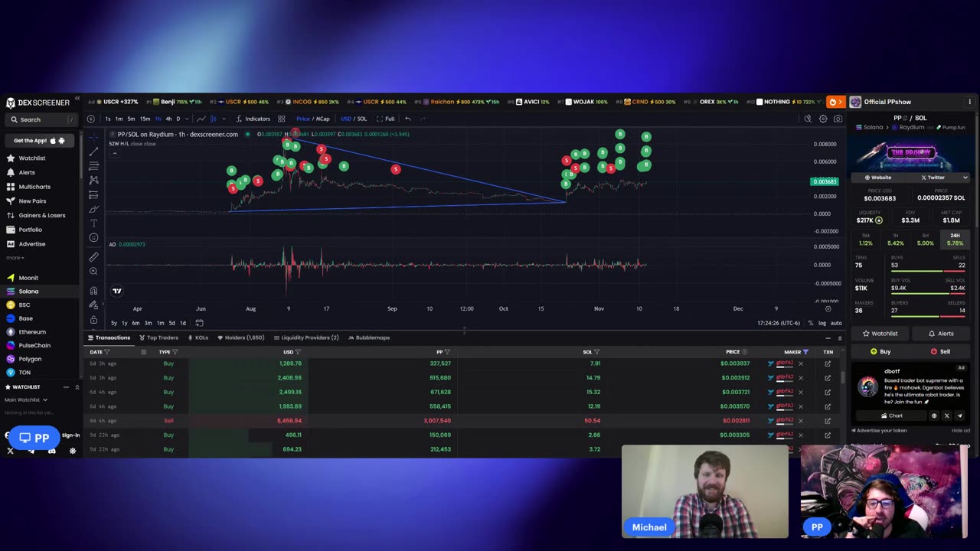Open the Liquidity Providers (2) tab
This screenshot has height=551, width=980.
(306, 337)
